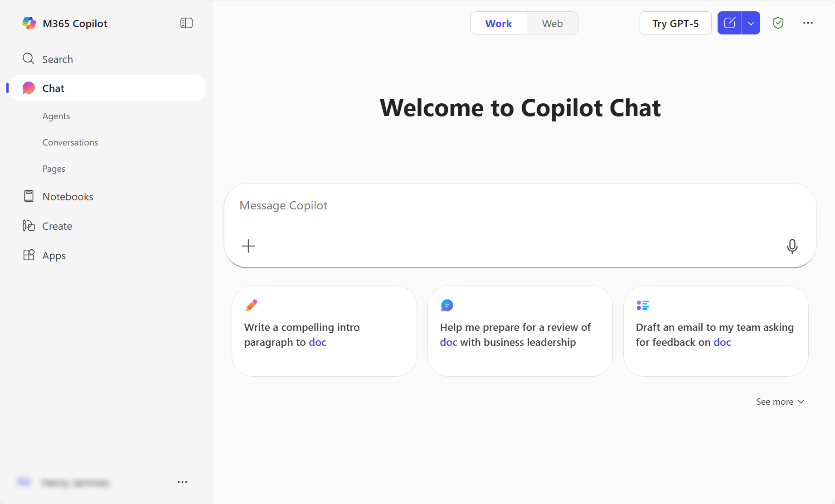Open account options next to profile name
Image resolution: width=835 pixels, height=504 pixels.
pyautogui.click(x=182, y=482)
